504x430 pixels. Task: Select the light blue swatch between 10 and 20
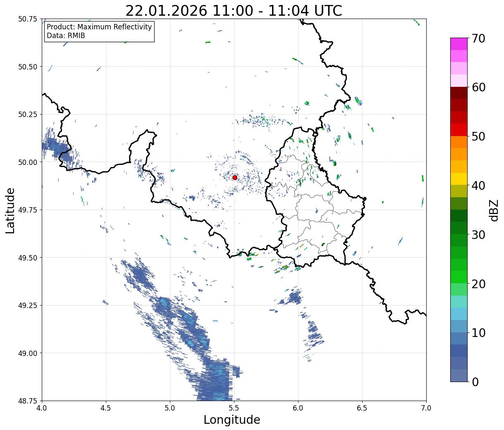(459, 314)
